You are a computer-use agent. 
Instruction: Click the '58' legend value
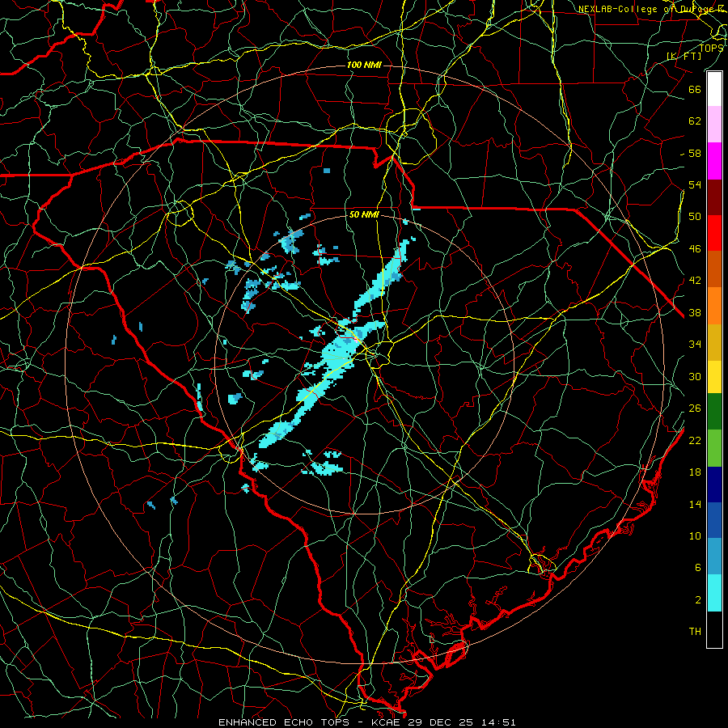tap(695, 153)
